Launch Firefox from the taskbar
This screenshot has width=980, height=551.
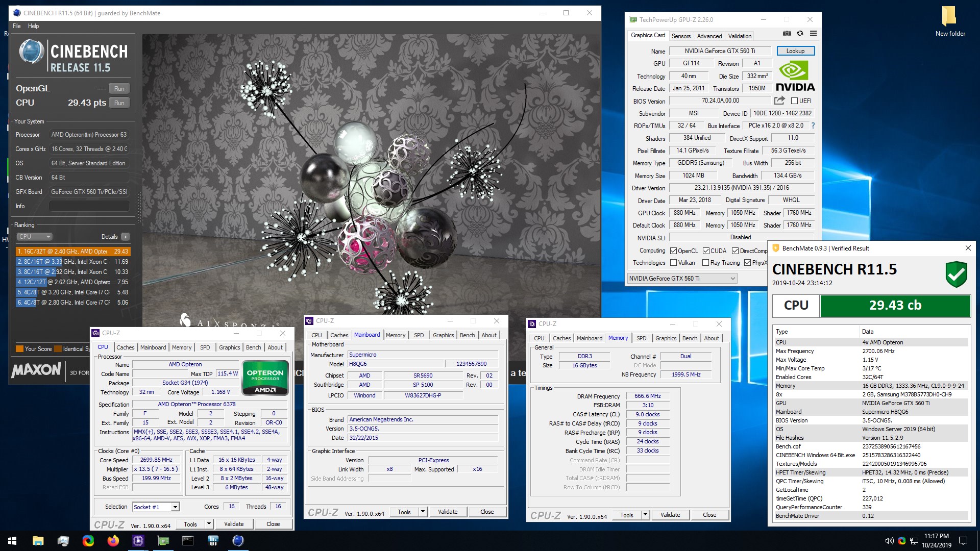coord(113,541)
